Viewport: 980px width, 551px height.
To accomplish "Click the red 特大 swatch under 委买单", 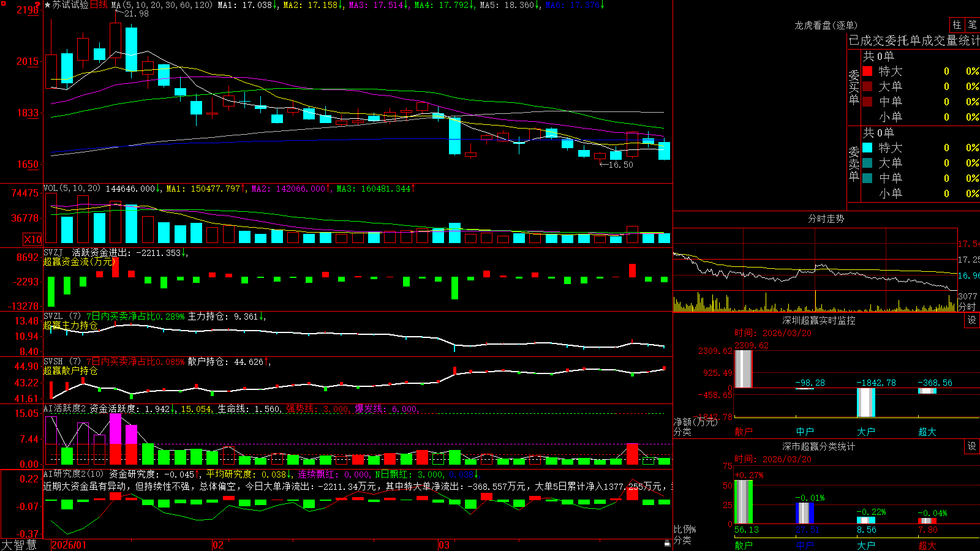I will click(867, 71).
